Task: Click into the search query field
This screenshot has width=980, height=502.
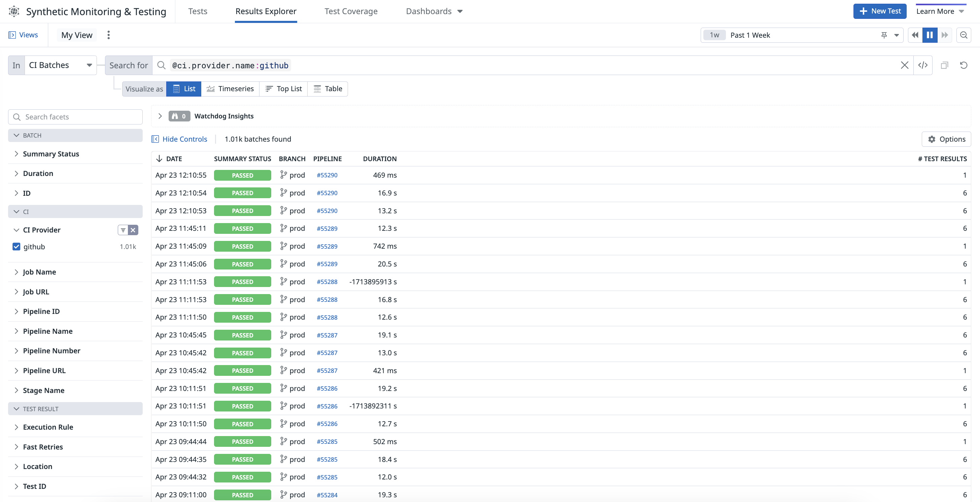Action: (533, 65)
